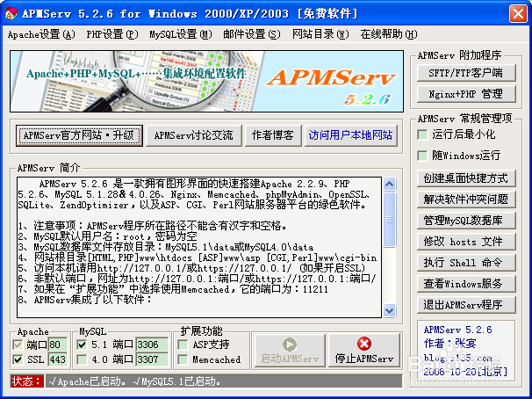
Task: Click the MySQL 5.1 port field 3306
Action: pyautogui.click(x=152, y=345)
